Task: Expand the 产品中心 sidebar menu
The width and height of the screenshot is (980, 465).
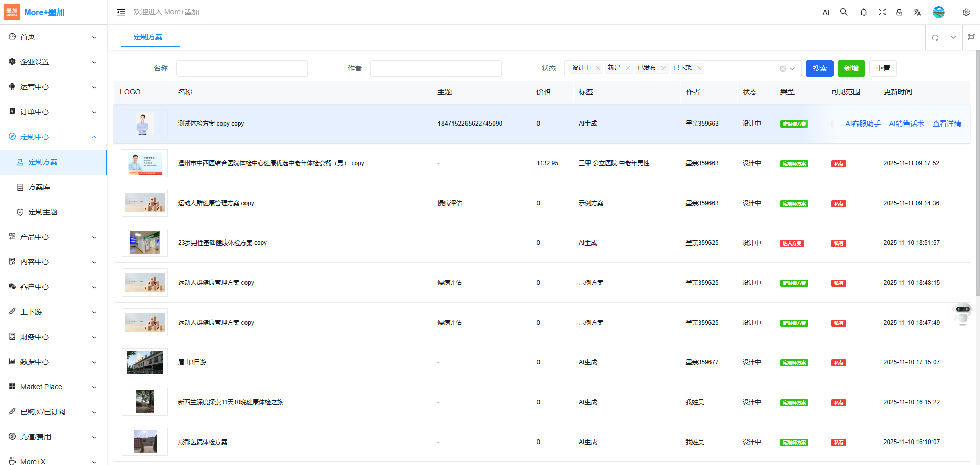Action: coord(53,237)
